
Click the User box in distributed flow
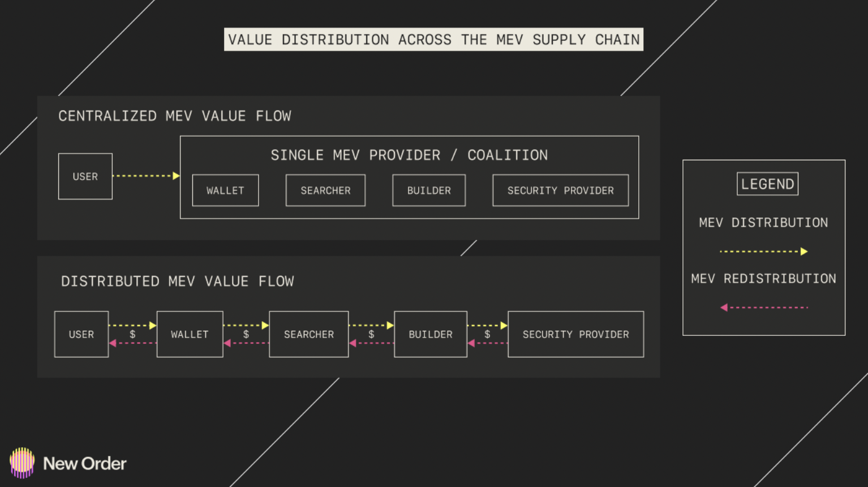(x=81, y=334)
